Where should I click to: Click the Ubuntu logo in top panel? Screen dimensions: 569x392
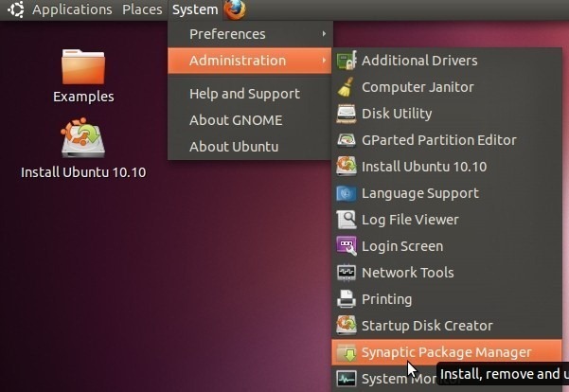pyautogui.click(x=16, y=9)
